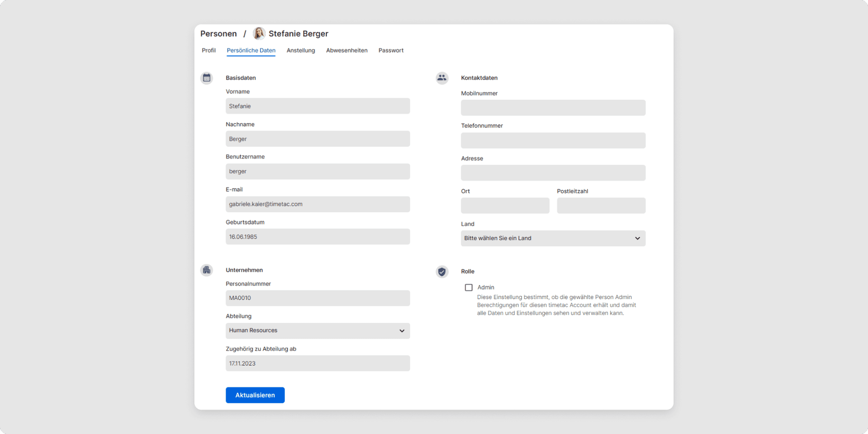This screenshot has height=434, width=868.
Task: Click the Kontaktdaten people icon
Action: click(x=442, y=78)
